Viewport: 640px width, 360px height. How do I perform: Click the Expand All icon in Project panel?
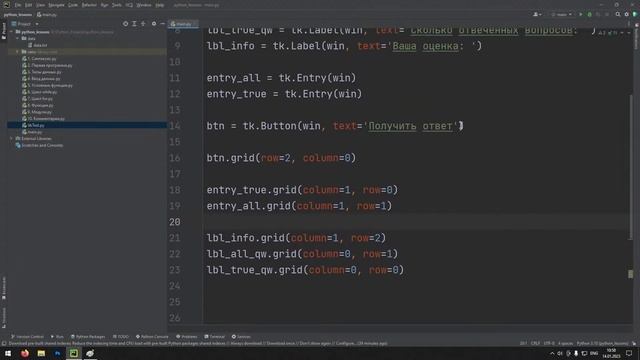[134, 24]
